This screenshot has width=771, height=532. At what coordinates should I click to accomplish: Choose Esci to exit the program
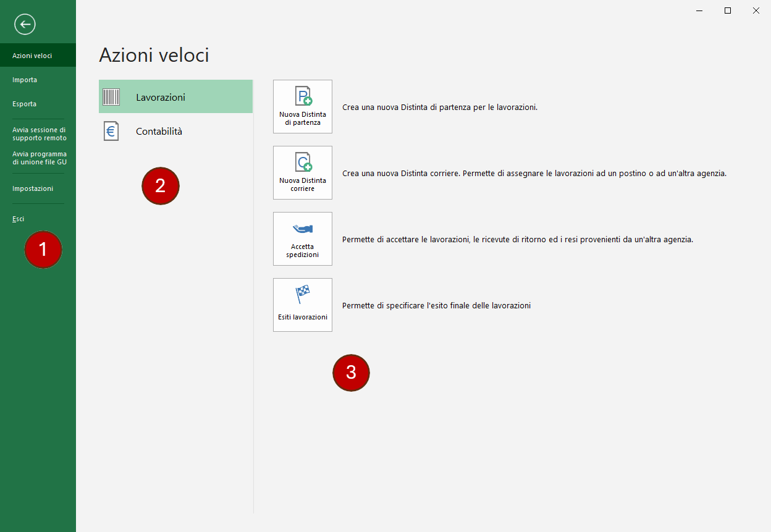click(19, 219)
